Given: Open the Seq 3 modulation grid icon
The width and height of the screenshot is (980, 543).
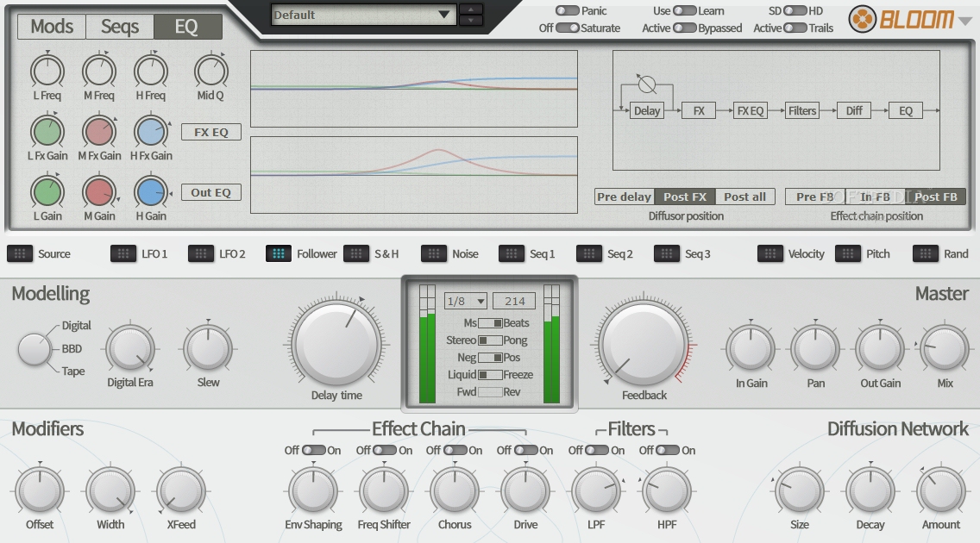Looking at the screenshot, I should 666,253.
